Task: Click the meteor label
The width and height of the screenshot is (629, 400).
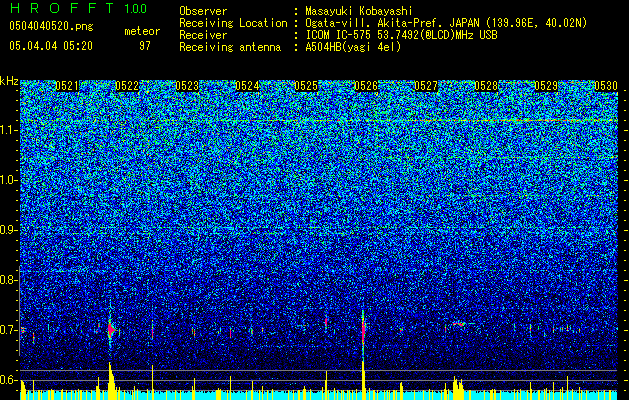Action: coord(142,31)
